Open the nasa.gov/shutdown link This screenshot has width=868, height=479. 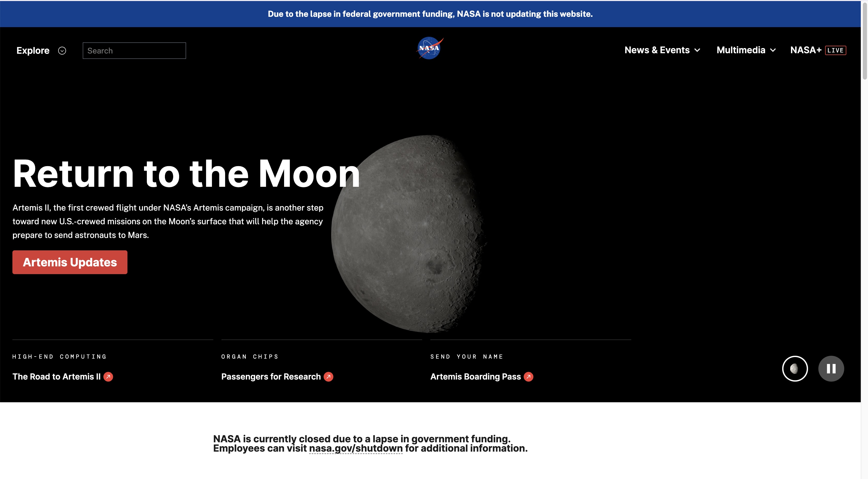(x=355, y=448)
